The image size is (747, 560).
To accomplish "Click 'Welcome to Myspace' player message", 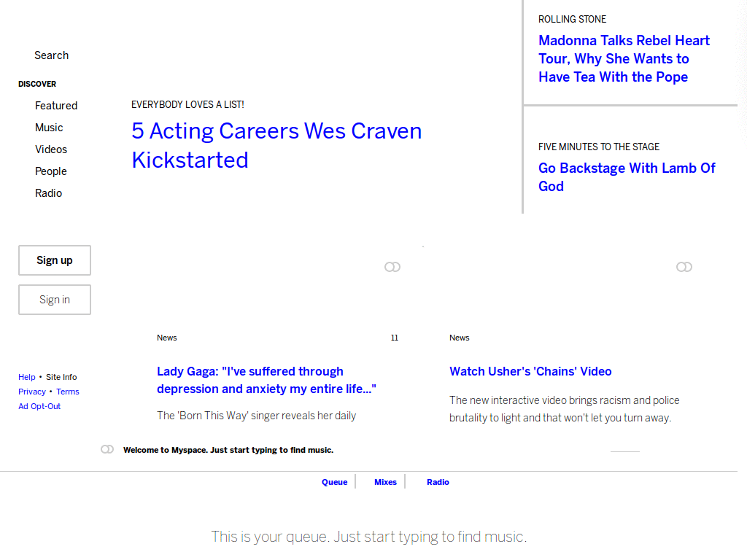I will [x=228, y=450].
